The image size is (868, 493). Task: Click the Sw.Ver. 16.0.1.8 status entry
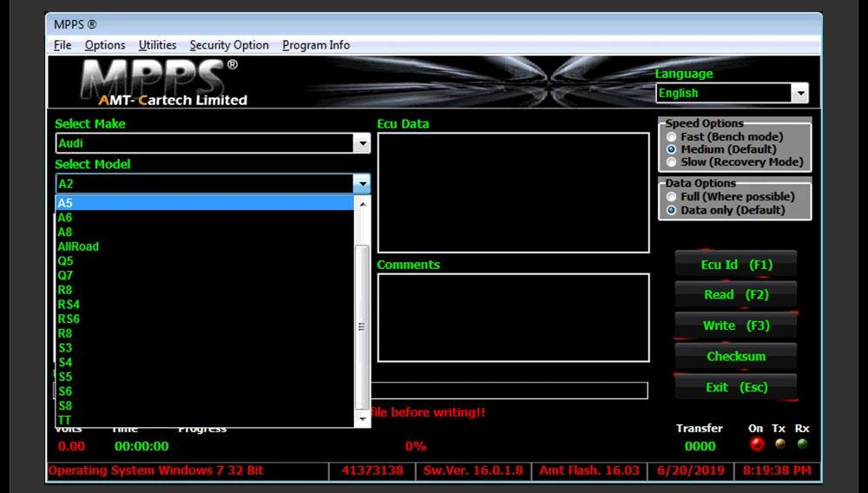(473, 470)
